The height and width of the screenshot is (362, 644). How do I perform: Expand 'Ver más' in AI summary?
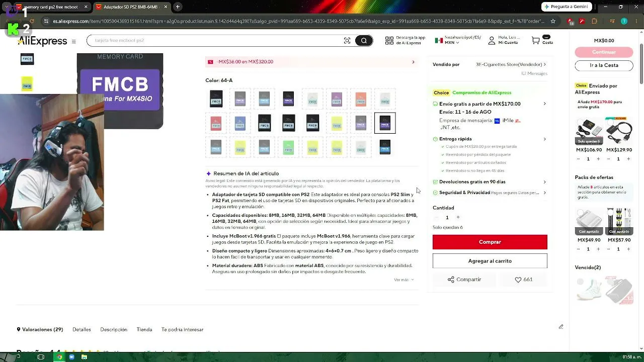404,280
